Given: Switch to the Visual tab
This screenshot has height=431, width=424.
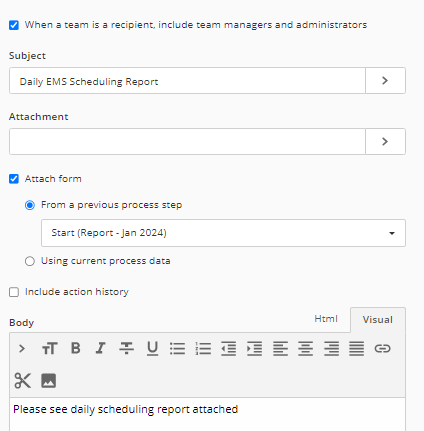Looking at the screenshot, I should pos(378,320).
